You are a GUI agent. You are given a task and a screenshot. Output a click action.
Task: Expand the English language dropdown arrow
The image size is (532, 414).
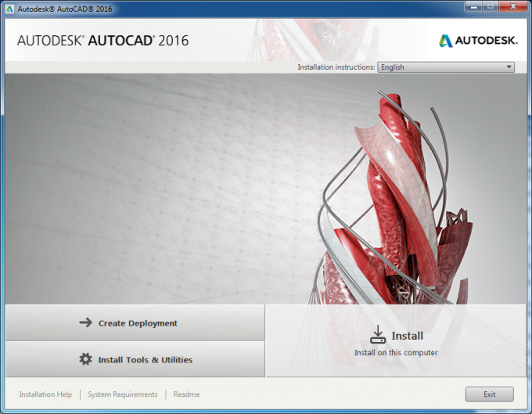point(509,67)
